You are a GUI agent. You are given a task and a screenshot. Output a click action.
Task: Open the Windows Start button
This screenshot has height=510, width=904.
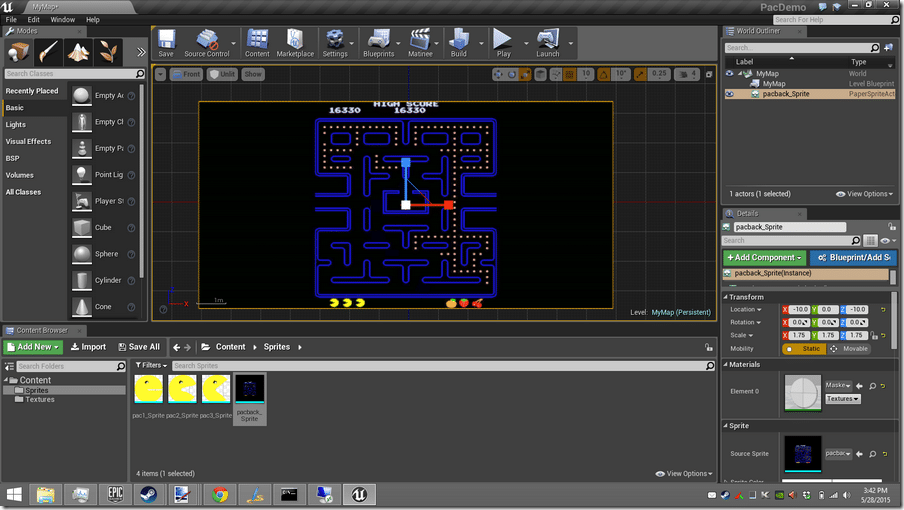coord(14,494)
